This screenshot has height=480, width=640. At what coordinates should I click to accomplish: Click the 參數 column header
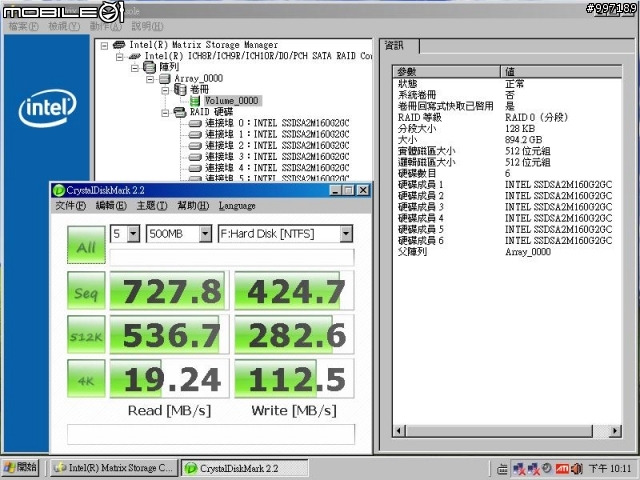coord(447,71)
